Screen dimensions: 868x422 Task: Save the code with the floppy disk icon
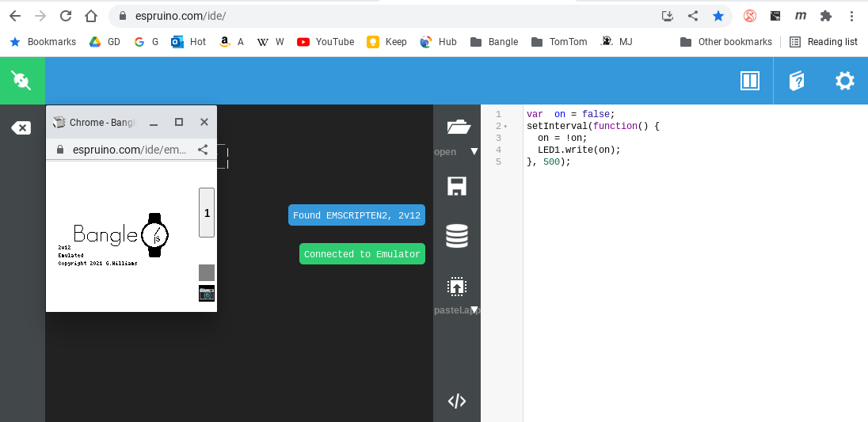457,186
